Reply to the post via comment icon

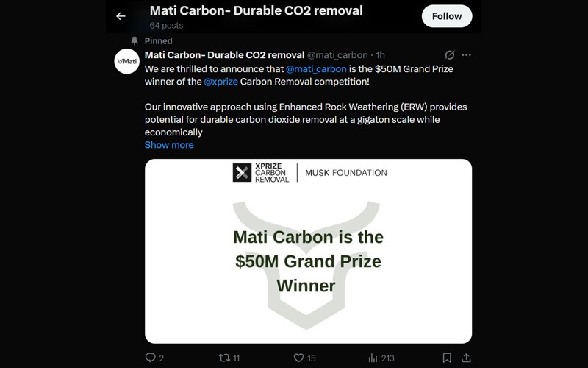click(x=151, y=358)
